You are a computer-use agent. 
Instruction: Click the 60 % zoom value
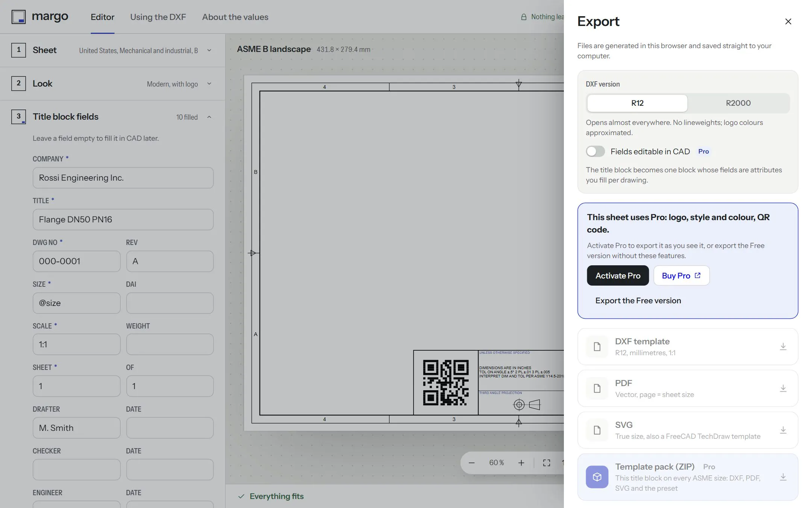497,462
